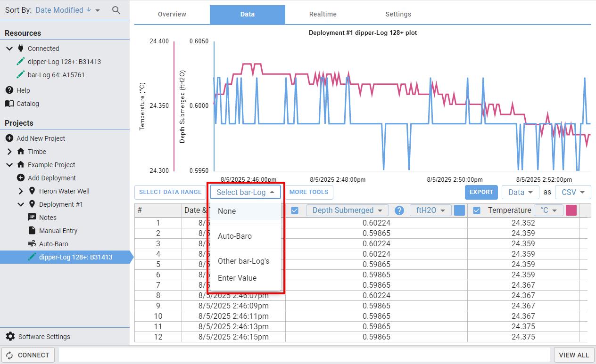Image resolution: width=596 pixels, height=364 pixels.
Task: Click the Catalog book icon
Action: (9, 103)
